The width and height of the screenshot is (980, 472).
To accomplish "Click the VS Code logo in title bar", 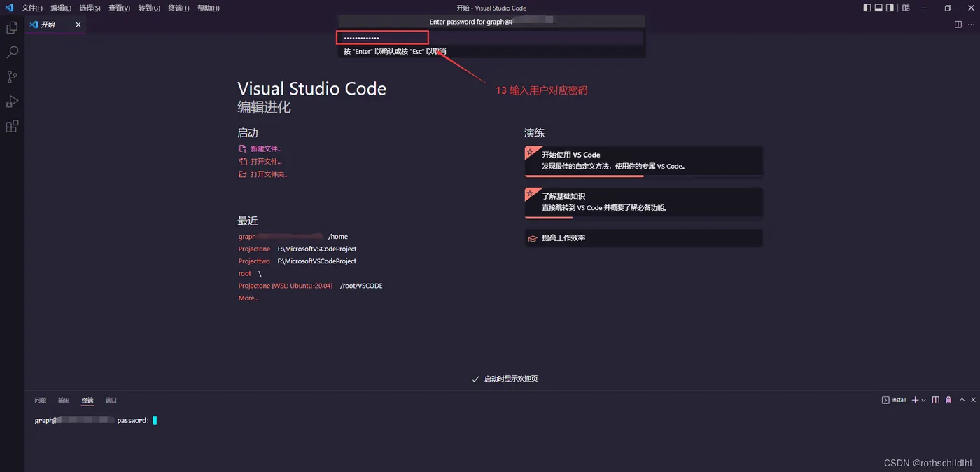I will [9, 8].
